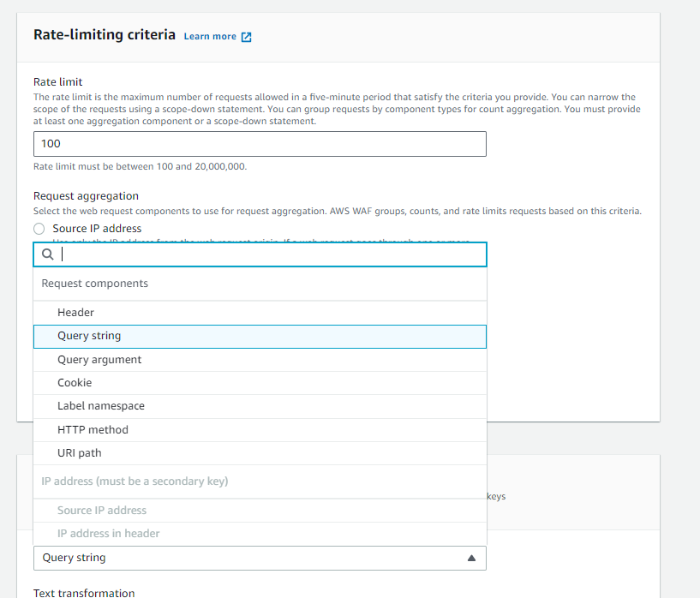Select HTTP method in the dropdown list
The image size is (700, 598).
coord(93,429)
